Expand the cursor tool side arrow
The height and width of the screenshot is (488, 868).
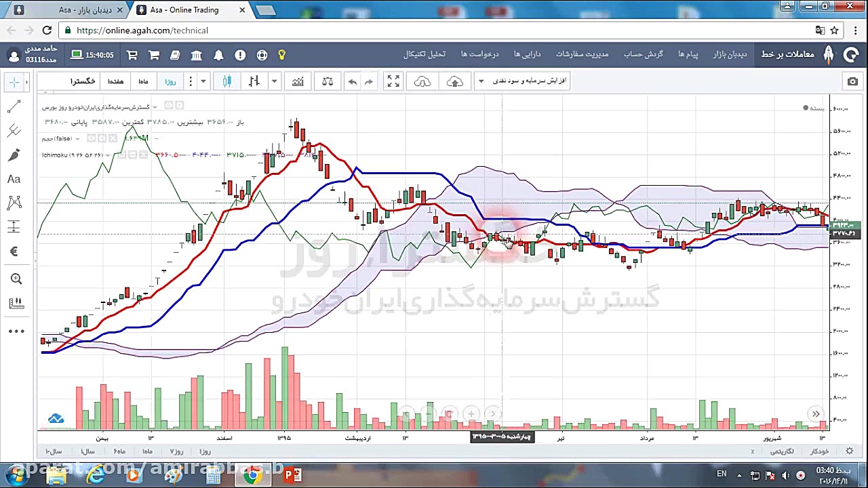coord(26,82)
